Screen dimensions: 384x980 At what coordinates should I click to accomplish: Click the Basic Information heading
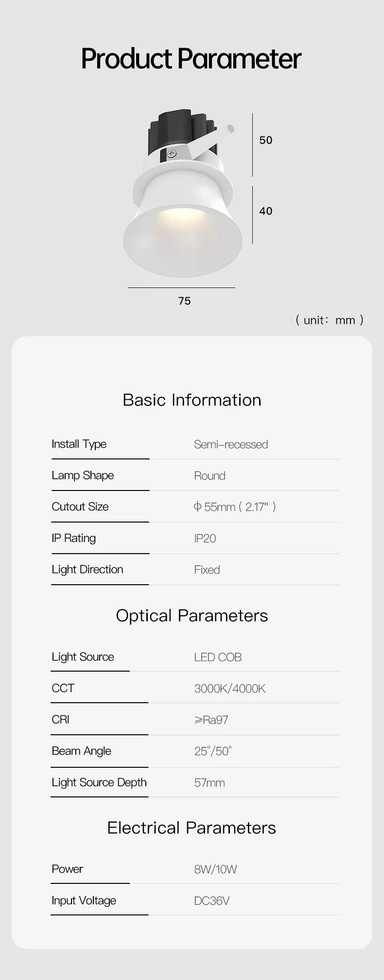point(192,400)
